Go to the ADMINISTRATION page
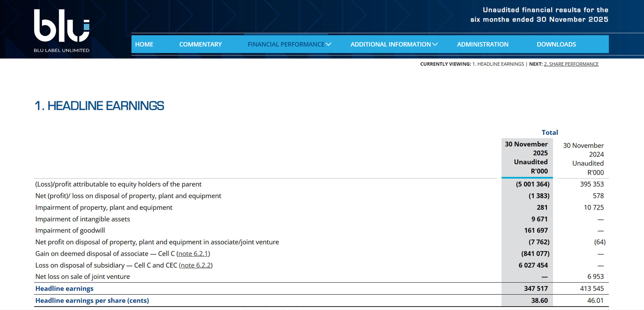 pos(483,44)
